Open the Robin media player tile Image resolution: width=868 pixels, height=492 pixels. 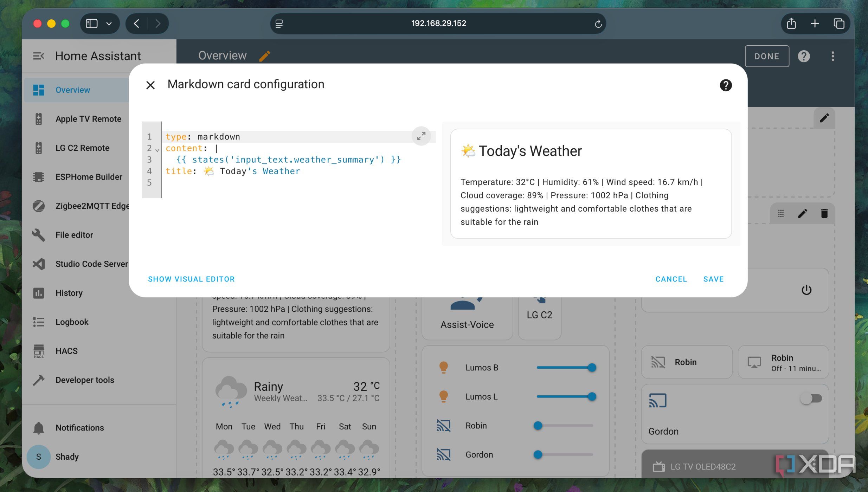783,362
